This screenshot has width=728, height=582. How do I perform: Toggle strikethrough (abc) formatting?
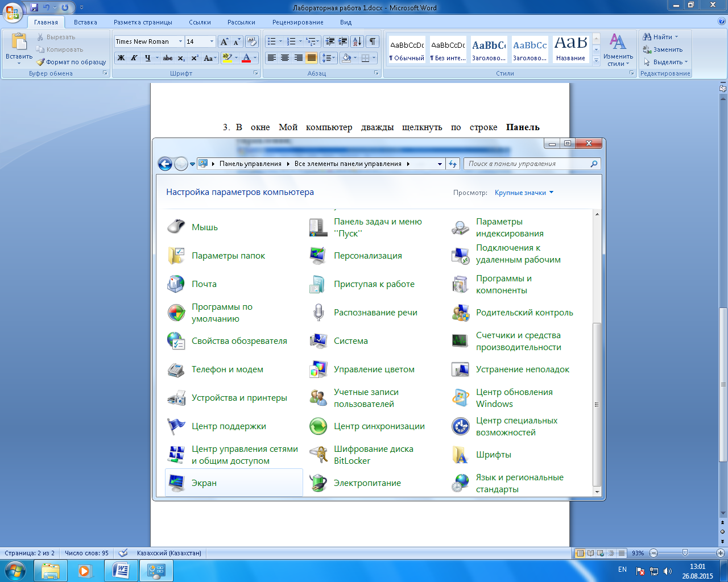tap(168, 58)
